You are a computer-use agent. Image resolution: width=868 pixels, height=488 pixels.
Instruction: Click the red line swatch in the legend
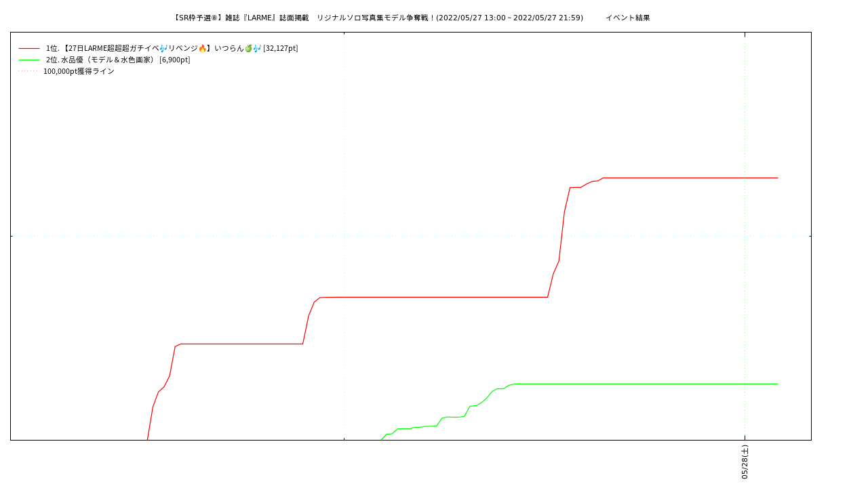click(x=29, y=49)
